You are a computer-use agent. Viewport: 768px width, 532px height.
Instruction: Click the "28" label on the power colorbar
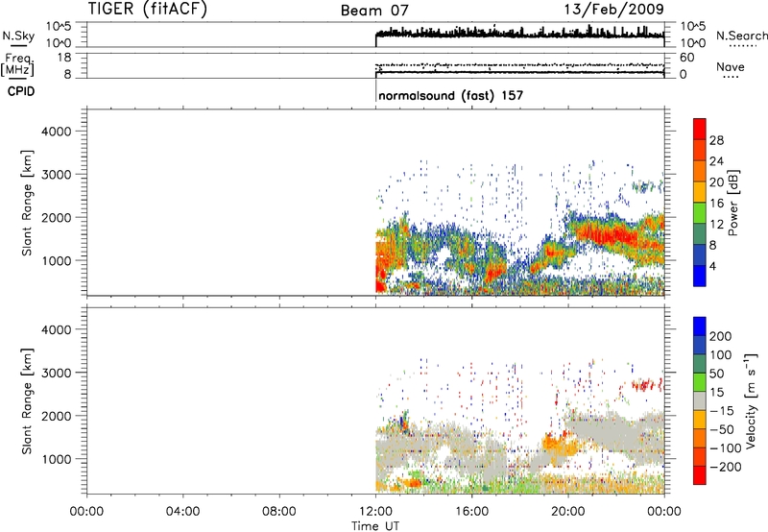(716, 140)
